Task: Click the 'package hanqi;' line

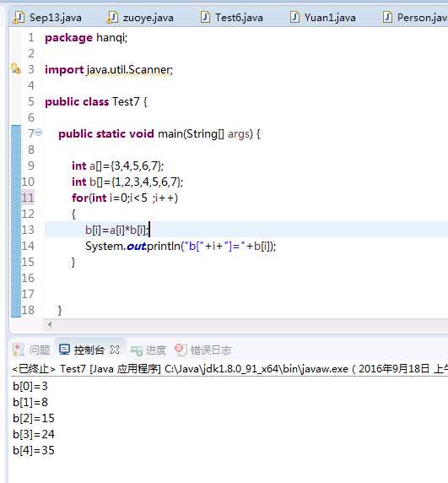Action: (x=86, y=38)
